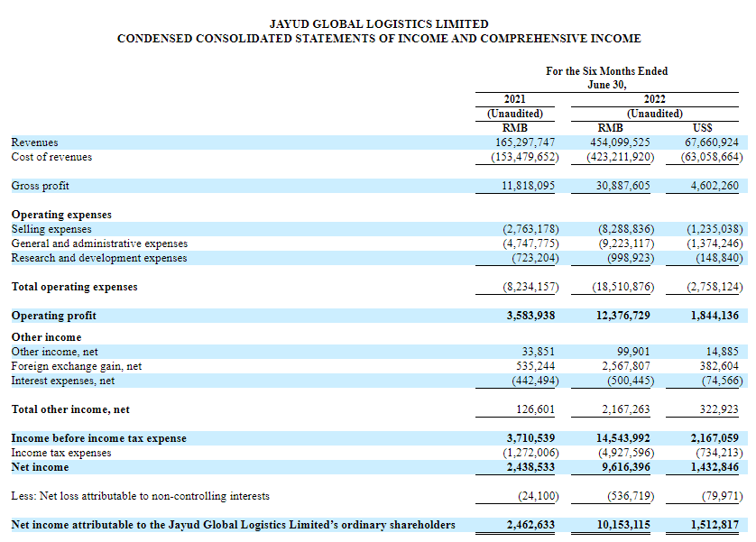Select Research and development expenses label
Viewport: 756px width, 542px height.
(99, 258)
